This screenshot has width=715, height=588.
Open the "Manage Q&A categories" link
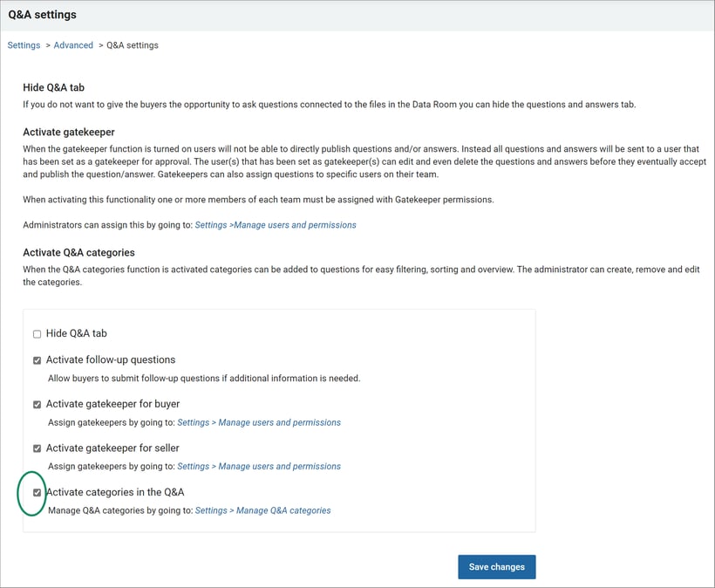[285, 510]
